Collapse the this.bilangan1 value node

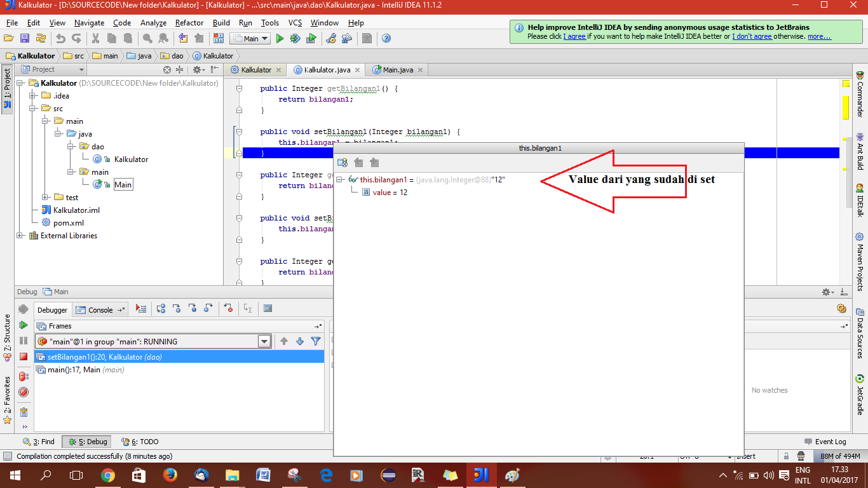[341, 180]
